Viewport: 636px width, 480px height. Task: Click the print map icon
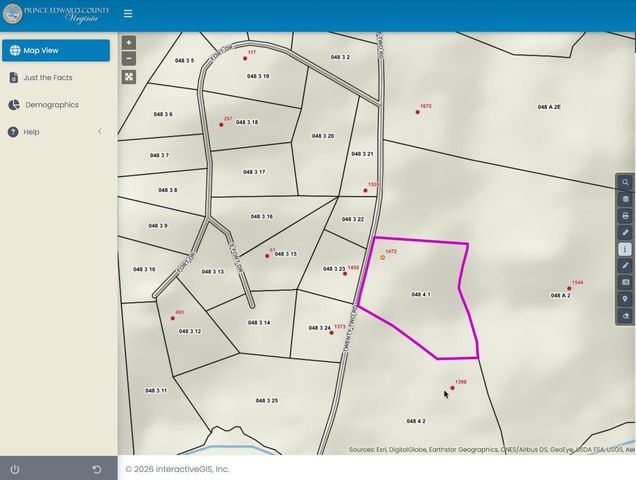[x=625, y=216]
